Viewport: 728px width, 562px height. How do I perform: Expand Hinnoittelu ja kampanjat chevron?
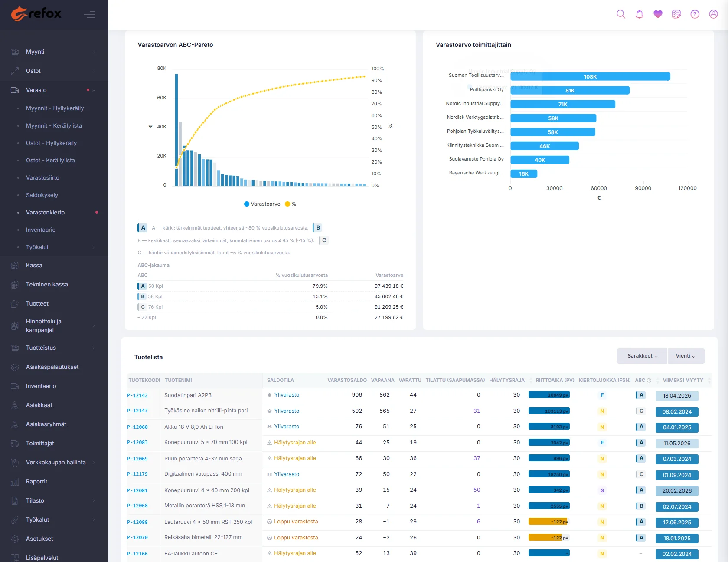pos(94,326)
